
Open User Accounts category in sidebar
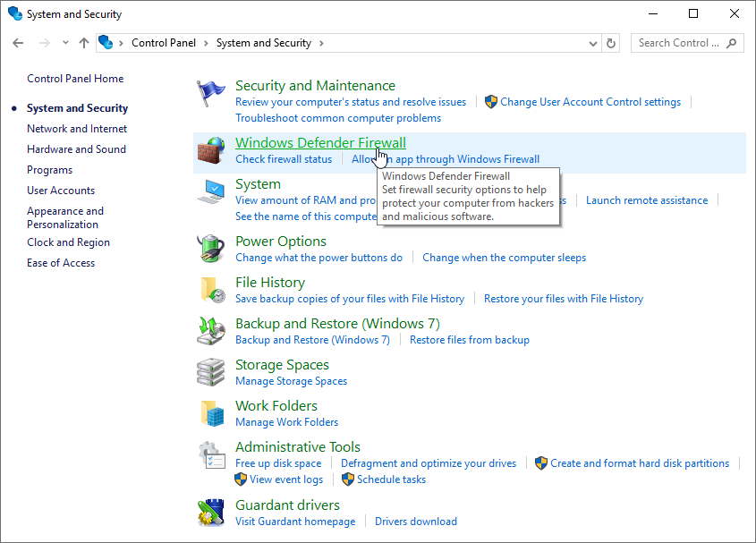tap(61, 191)
